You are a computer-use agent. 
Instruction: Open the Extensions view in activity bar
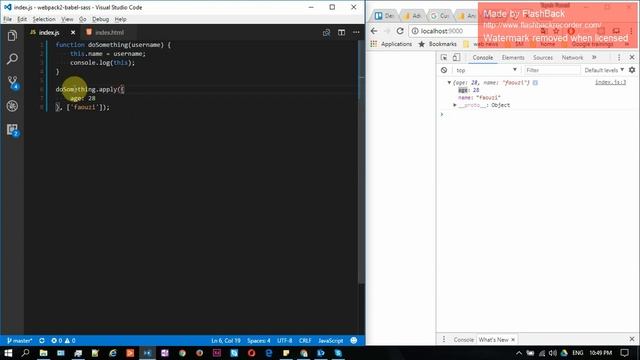[x=13, y=130]
